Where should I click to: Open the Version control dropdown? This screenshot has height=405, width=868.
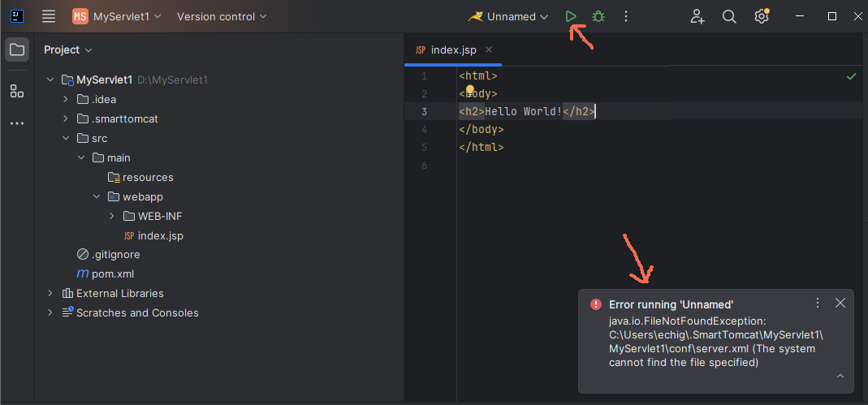(x=222, y=16)
